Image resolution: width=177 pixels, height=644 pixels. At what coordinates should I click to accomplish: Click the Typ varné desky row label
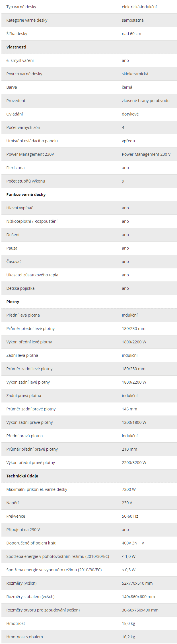click(21, 7)
